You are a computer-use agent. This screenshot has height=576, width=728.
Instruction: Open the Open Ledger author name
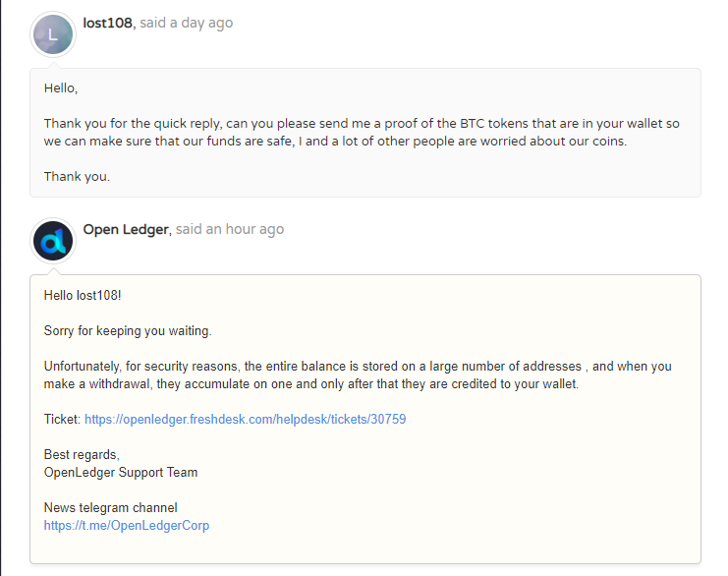[126, 229]
